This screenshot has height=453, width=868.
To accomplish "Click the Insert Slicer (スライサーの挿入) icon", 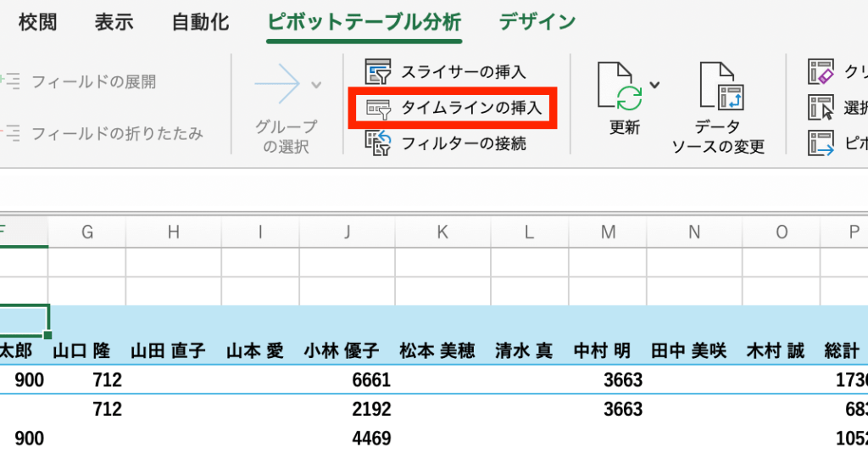I will (x=378, y=71).
